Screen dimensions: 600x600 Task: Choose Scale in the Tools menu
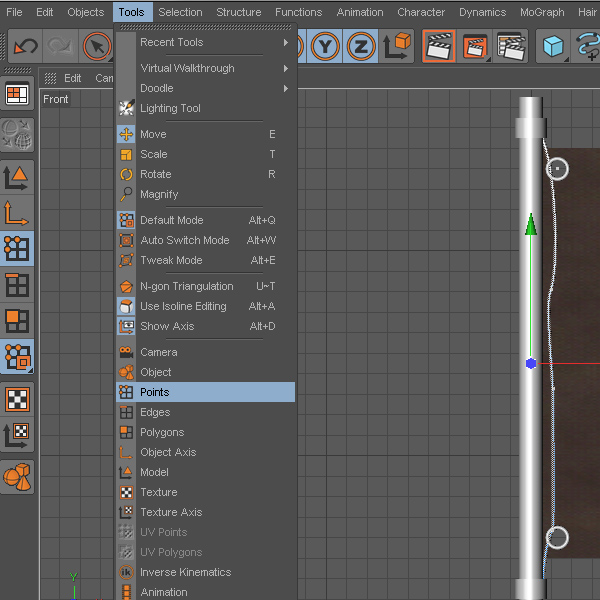tap(205, 154)
